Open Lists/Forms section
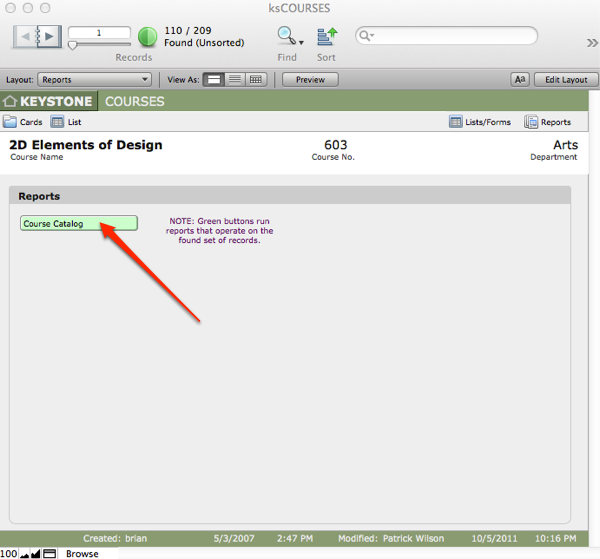This screenshot has height=559, width=600. tap(456, 122)
